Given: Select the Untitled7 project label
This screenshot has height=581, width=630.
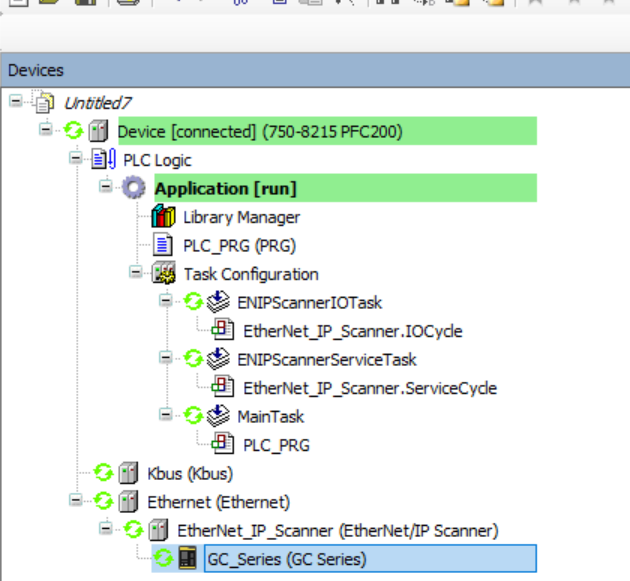Looking at the screenshot, I should [98, 103].
